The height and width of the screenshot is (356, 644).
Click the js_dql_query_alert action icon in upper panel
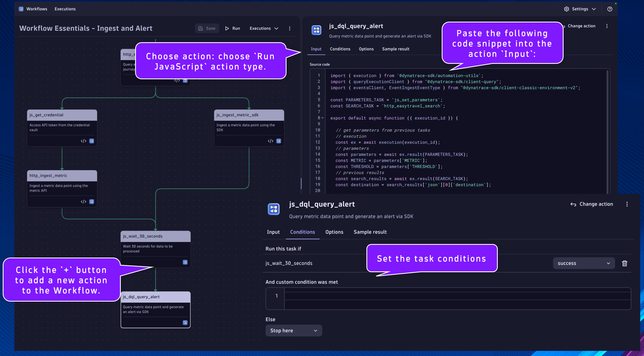tap(316, 30)
